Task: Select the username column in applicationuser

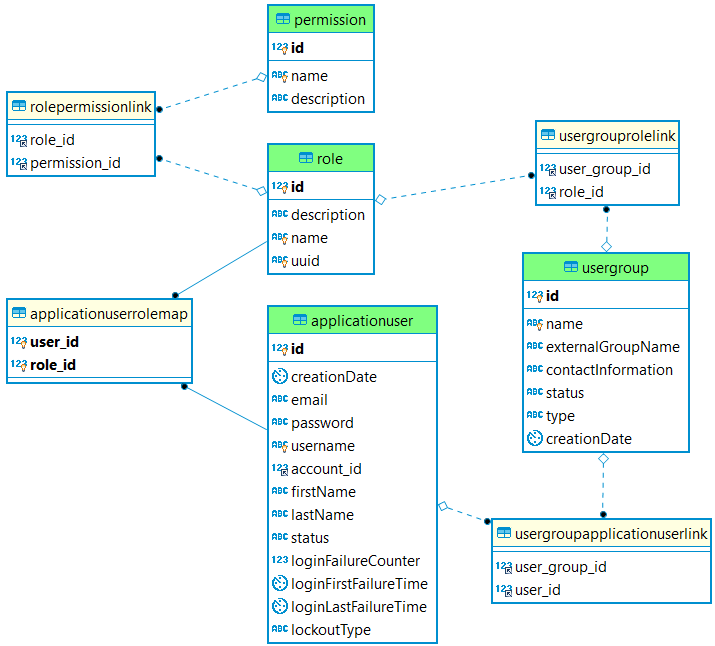Action: [x=352, y=446]
